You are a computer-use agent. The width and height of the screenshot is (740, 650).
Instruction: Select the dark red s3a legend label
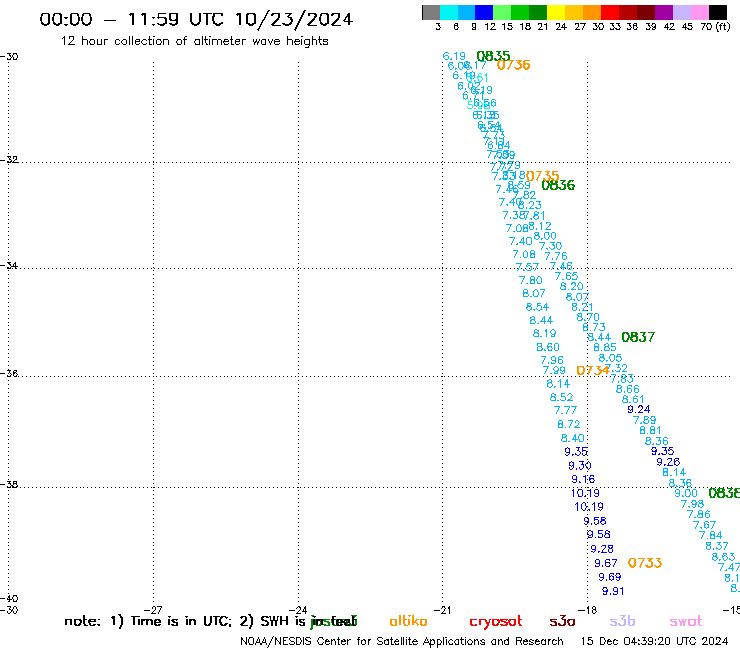click(562, 621)
